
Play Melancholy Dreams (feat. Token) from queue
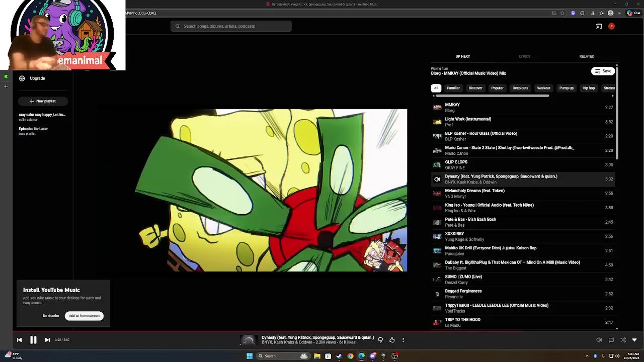[x=523, y=194]
